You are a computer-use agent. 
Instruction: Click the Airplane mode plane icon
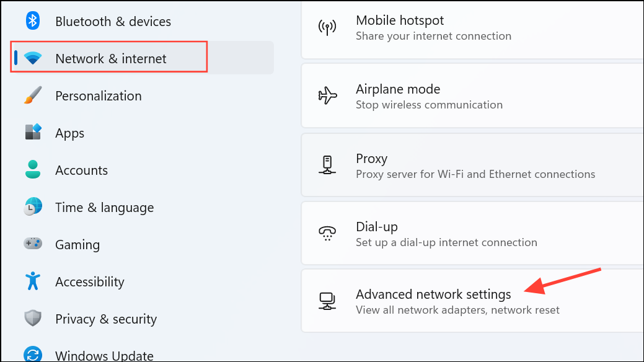pos(327,95)
